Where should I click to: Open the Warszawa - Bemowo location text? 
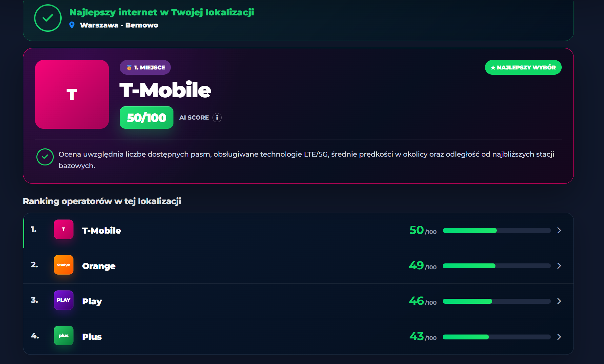tap(119, 25)
